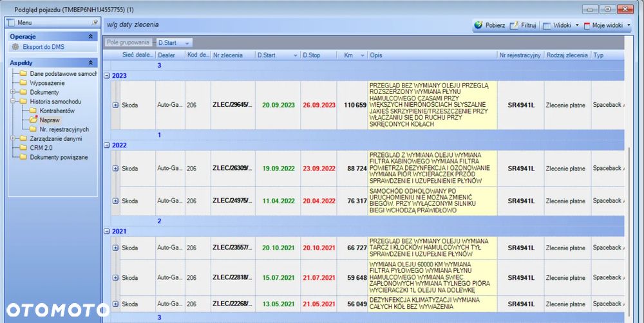Sort by the Rodzaj zlecenia column header
The image size is (644, 323).
(567, 55)
